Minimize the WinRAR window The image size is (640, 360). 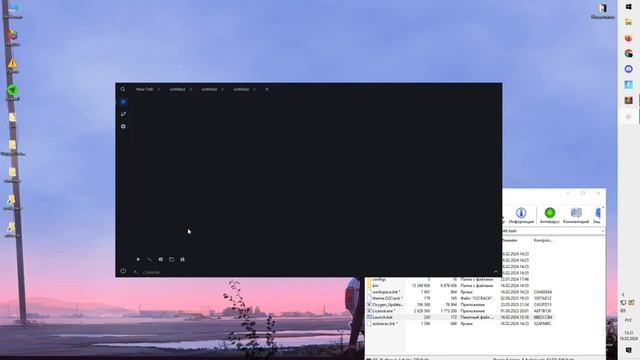[568, 193]
